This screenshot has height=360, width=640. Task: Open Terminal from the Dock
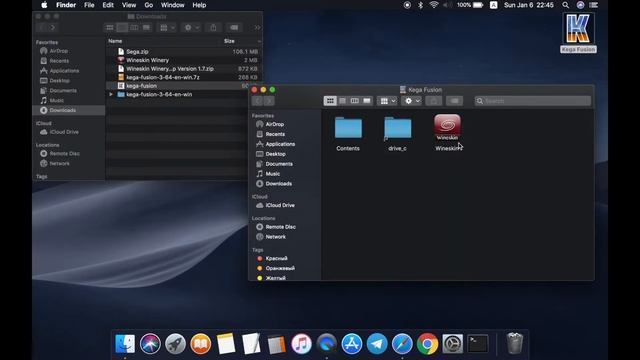pos(478,344)
